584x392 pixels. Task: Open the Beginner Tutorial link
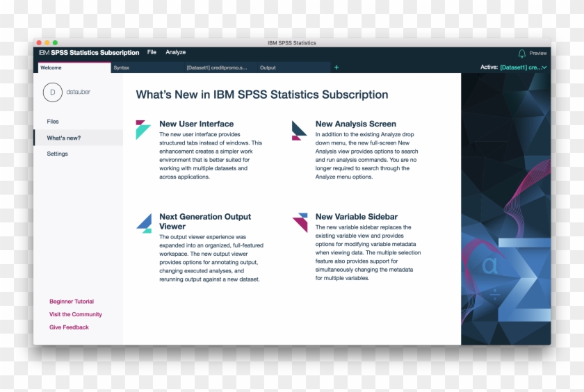click(72, 302)
